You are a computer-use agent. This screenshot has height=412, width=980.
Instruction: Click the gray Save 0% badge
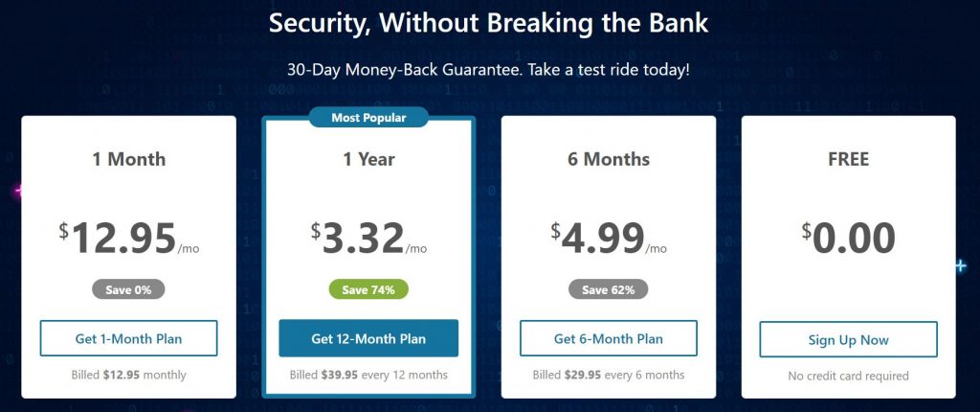click(128, 290)
